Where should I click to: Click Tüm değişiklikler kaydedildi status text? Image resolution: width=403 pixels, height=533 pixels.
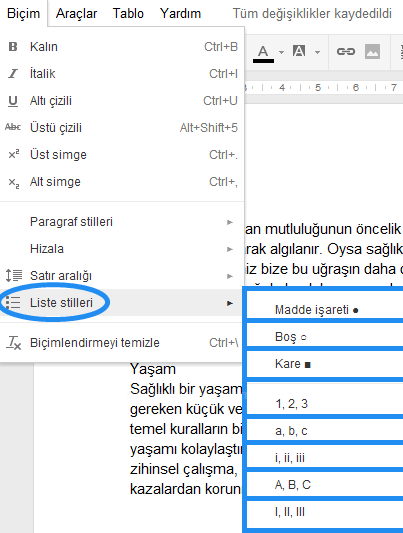(312, 14)
